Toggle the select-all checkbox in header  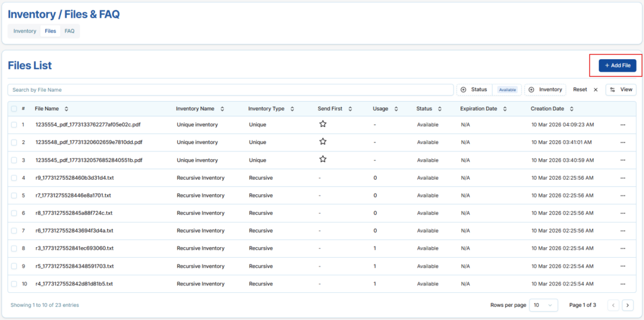click(14, 109)
